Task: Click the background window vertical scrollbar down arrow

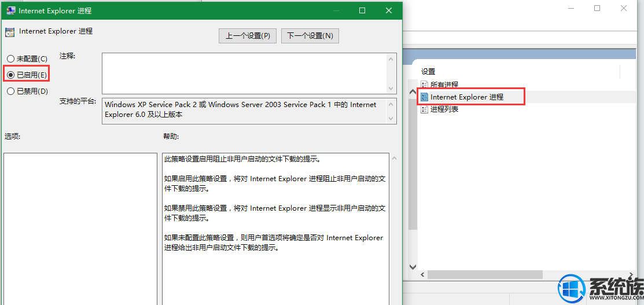Action: point(413,266)
